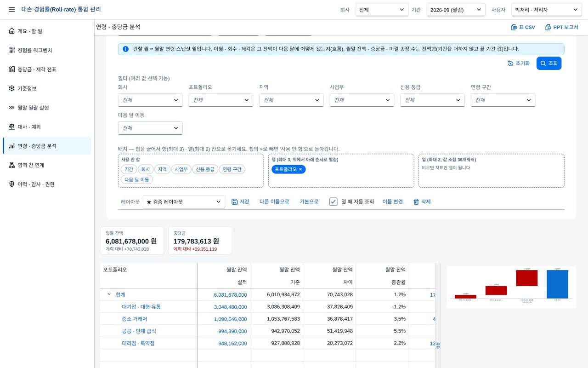Open the 신용 등급 filter dropdown
Viewport: 588px width, 368px height.
[432, 100]
